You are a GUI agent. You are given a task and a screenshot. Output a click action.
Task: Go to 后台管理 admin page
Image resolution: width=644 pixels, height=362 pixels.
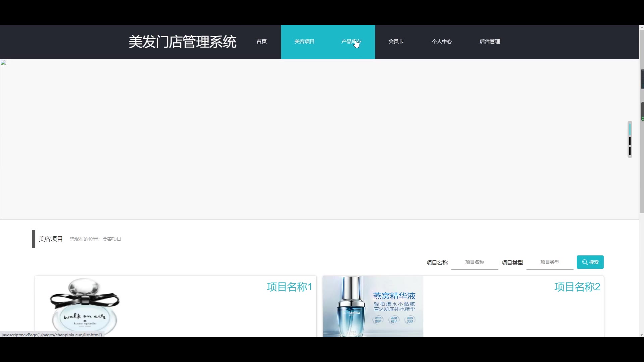pyautogui.click(x=489, y=42)
